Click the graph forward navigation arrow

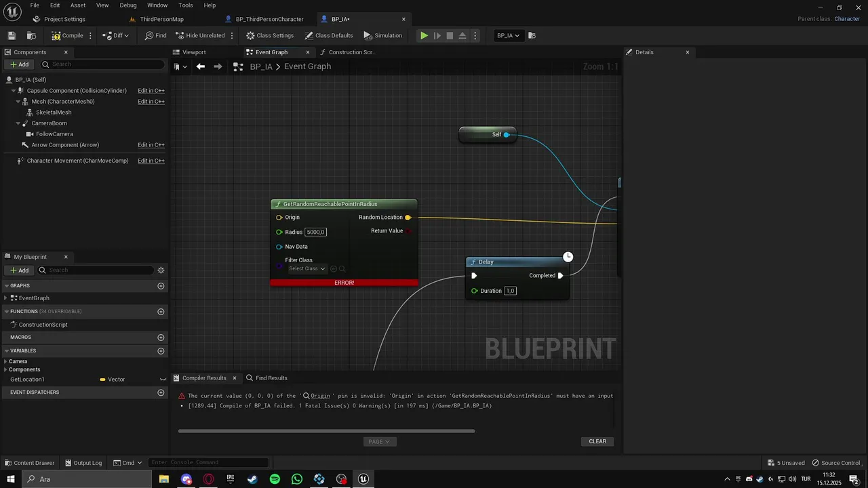pyautogui.click(x=218, y=66)
